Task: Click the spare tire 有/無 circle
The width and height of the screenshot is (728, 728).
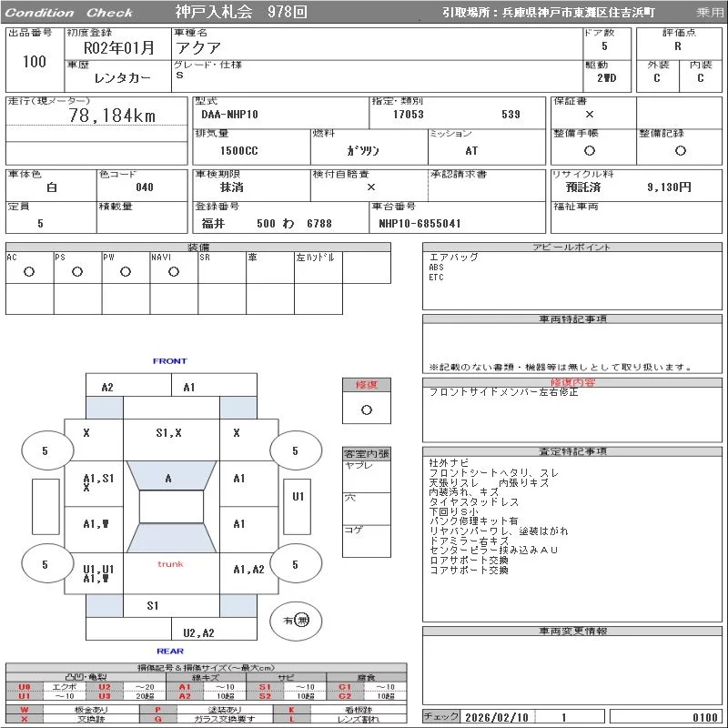Action: coord(296,621)
